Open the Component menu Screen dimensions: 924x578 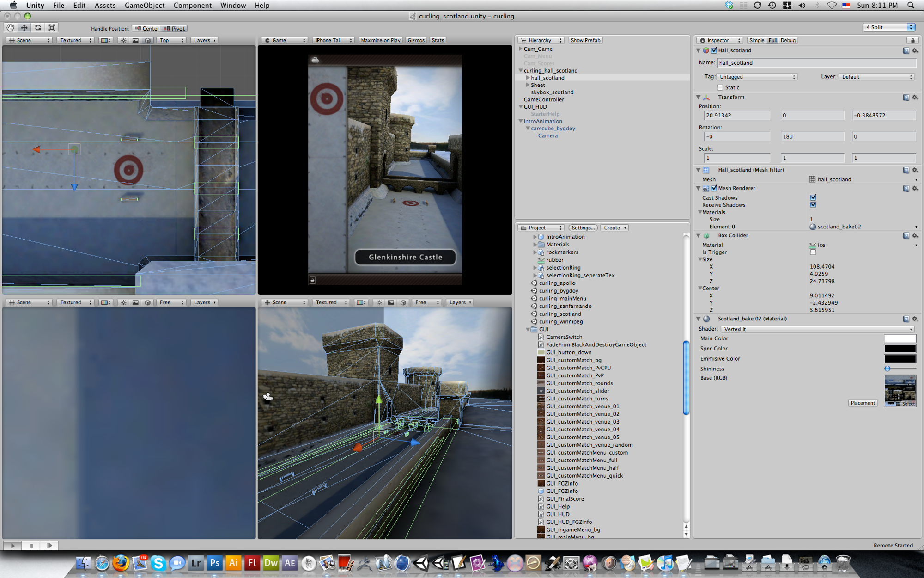(192, 6)
